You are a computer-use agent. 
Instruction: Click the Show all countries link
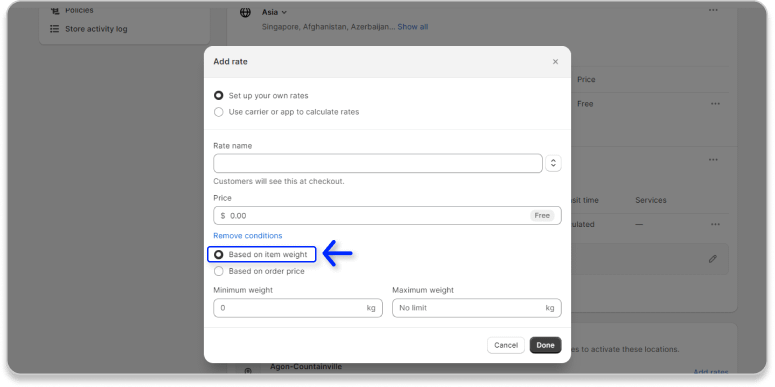(413, 27)
